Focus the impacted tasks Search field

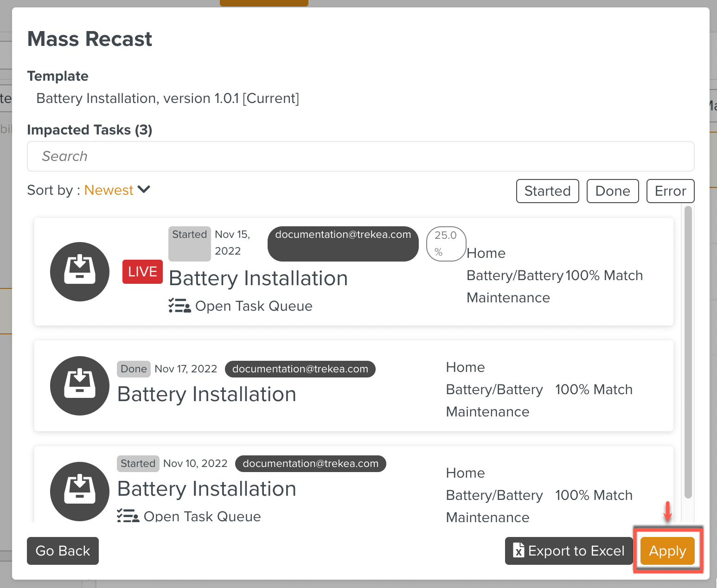[x=360, y=156]
